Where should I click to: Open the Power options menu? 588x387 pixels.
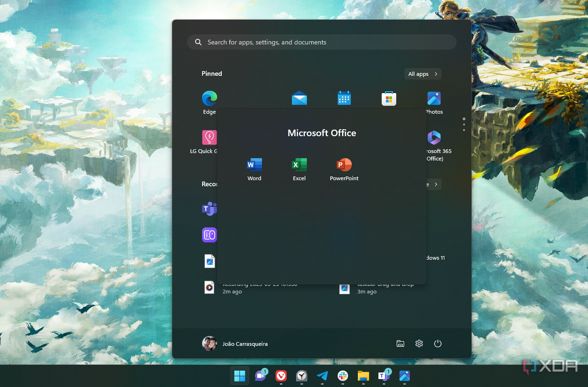coord(438,343)
